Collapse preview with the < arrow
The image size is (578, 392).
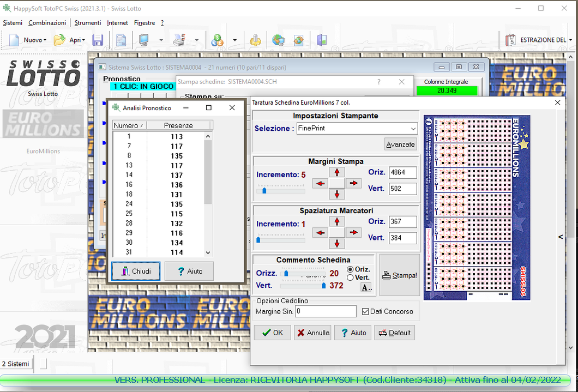(x=561, y=237)
